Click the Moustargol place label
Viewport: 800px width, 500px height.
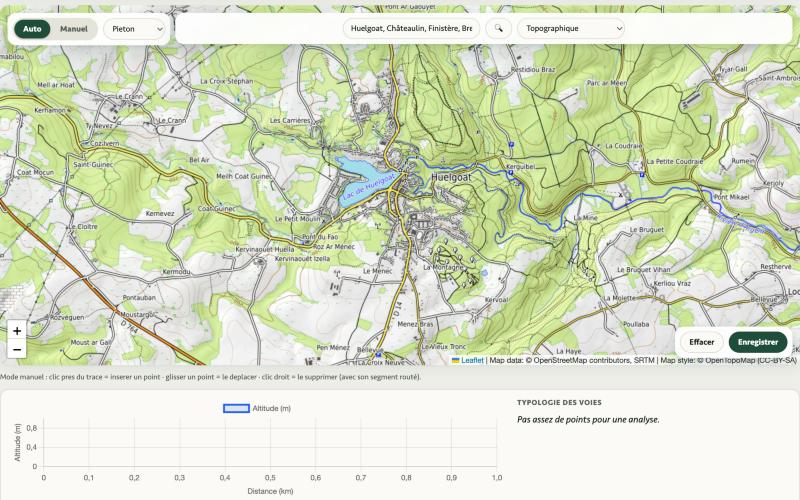(138, 315)
